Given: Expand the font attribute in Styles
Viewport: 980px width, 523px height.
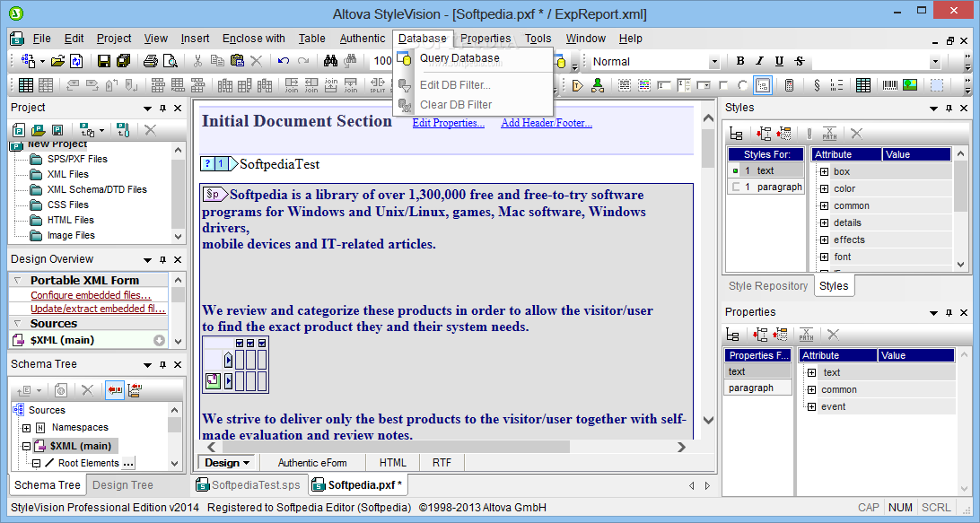Looking at the screenshot, I should [x=824, y=257].
